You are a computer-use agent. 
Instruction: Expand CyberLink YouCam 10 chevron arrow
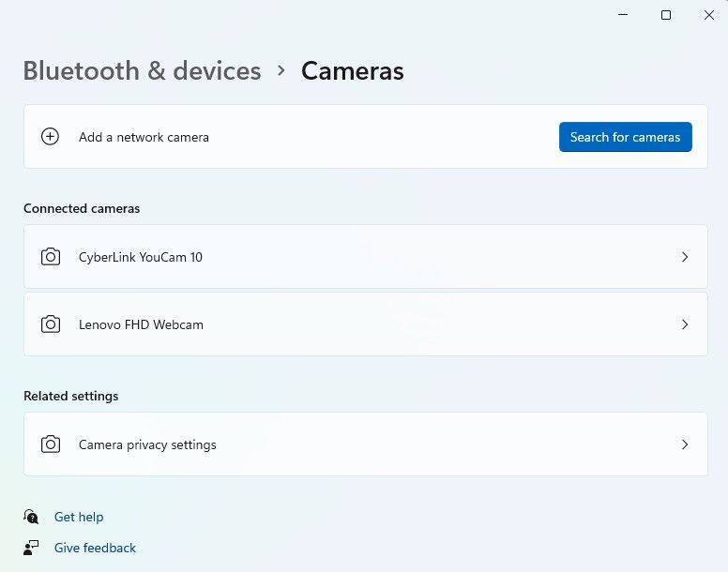point(685,257)
